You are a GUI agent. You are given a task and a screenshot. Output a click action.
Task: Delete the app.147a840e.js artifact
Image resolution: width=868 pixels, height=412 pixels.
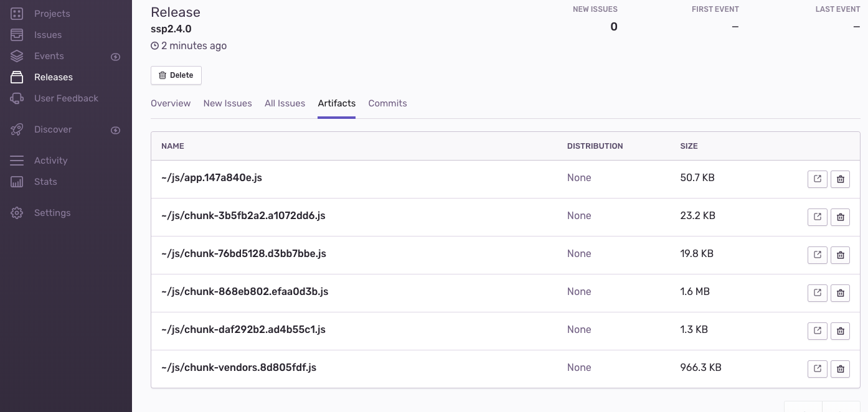pyautogui.click(x=840, y=179)
